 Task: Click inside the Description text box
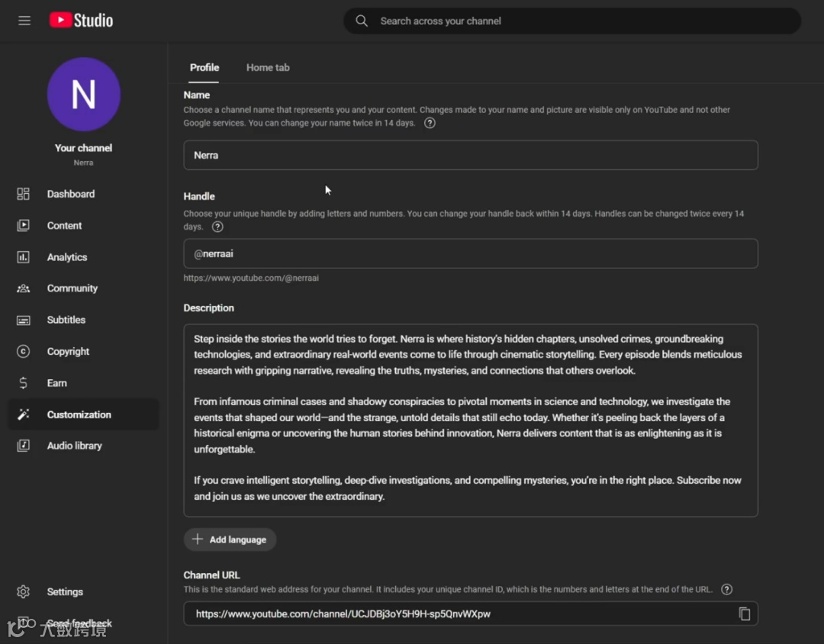(x=470, y=420)
